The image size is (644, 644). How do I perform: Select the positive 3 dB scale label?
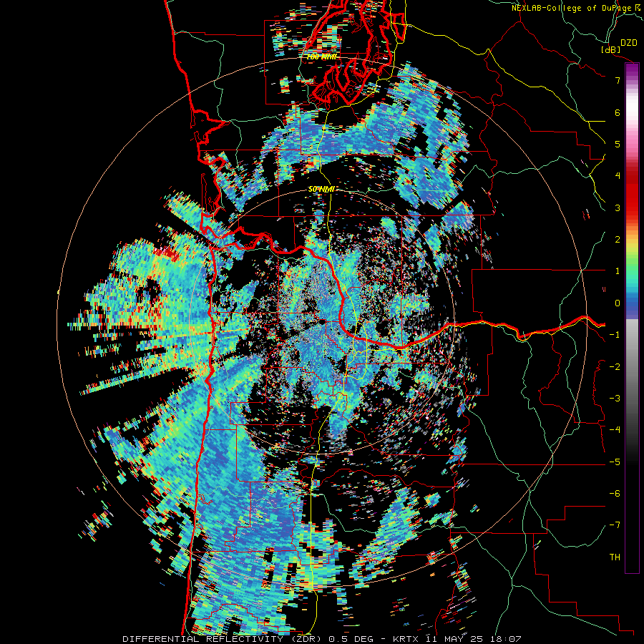618,208
